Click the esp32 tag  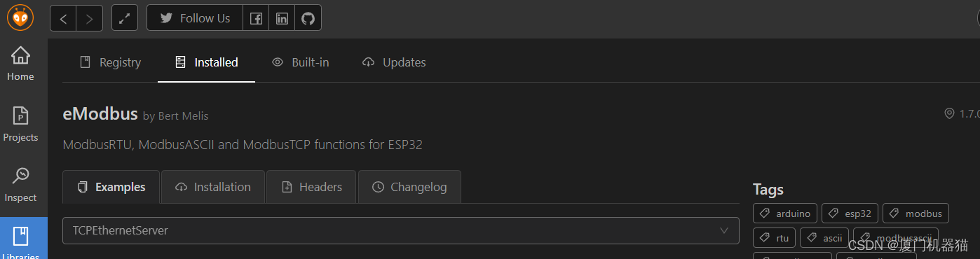(850, 213)
